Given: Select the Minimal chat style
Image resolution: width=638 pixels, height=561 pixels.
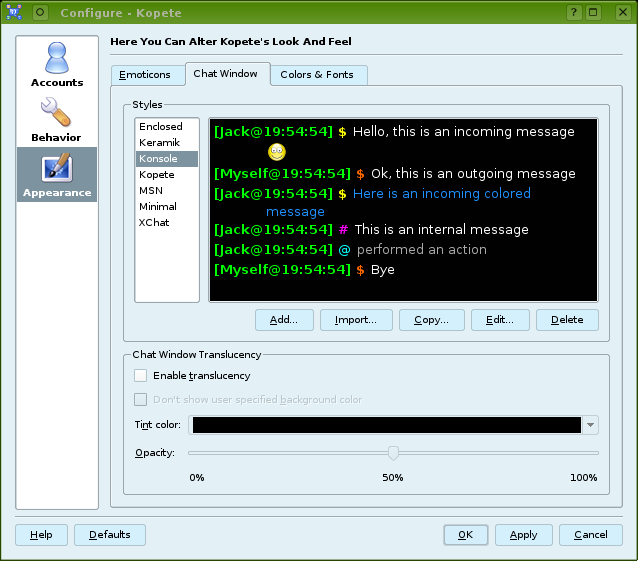Looking at the screenshot, I should (167, 207).
